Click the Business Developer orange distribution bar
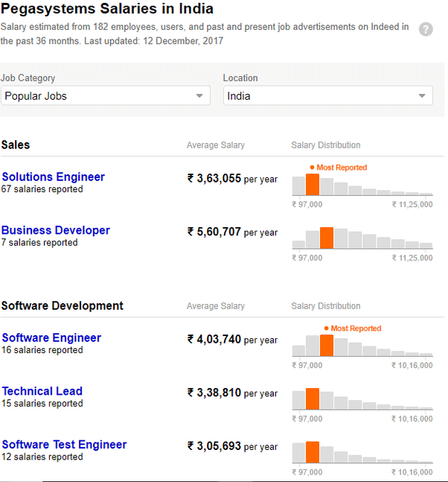448x482 pixels. point(327,238)
